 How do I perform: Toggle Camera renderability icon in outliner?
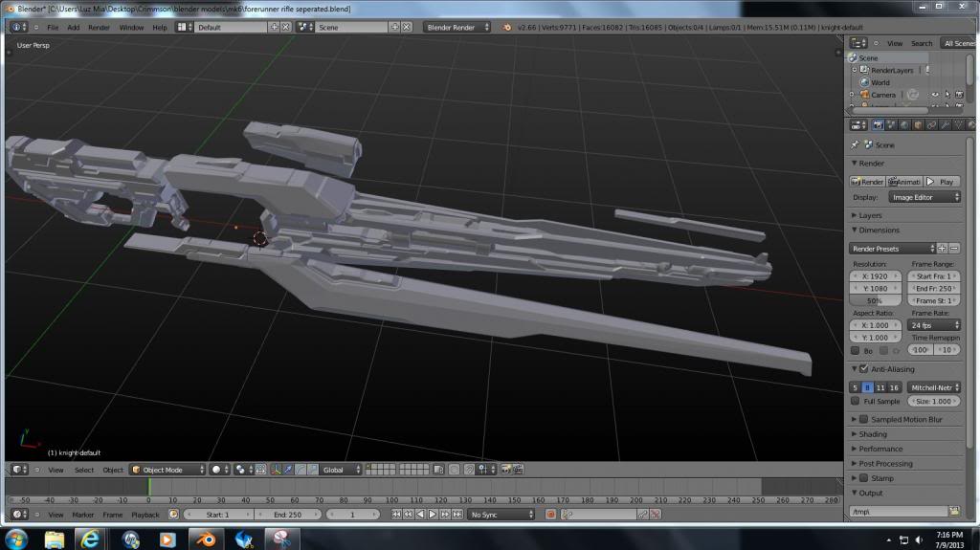pos(959,95)
